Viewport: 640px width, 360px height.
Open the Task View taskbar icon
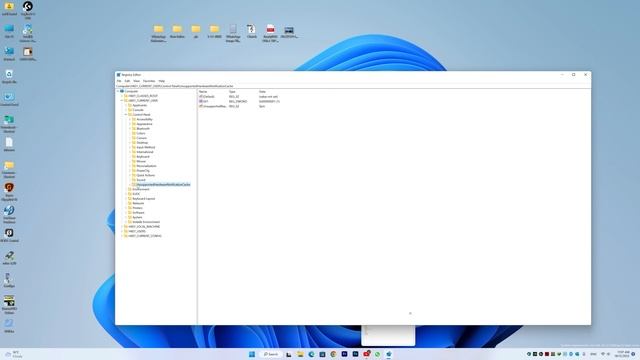(x=289, y=354)
